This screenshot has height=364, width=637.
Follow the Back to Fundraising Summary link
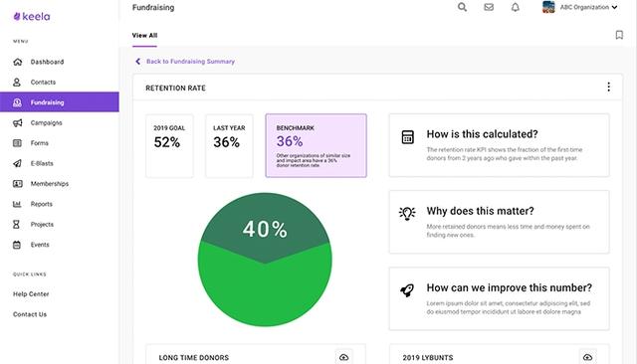click(x=190, y=62)
